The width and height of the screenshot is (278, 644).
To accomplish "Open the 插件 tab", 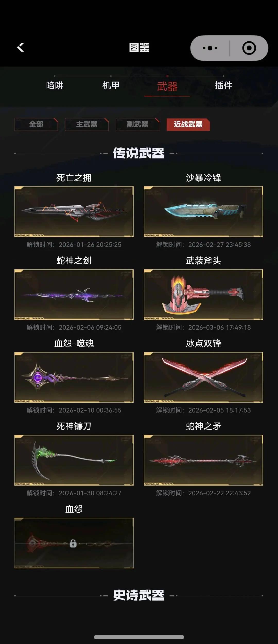I will click(223, 85).
